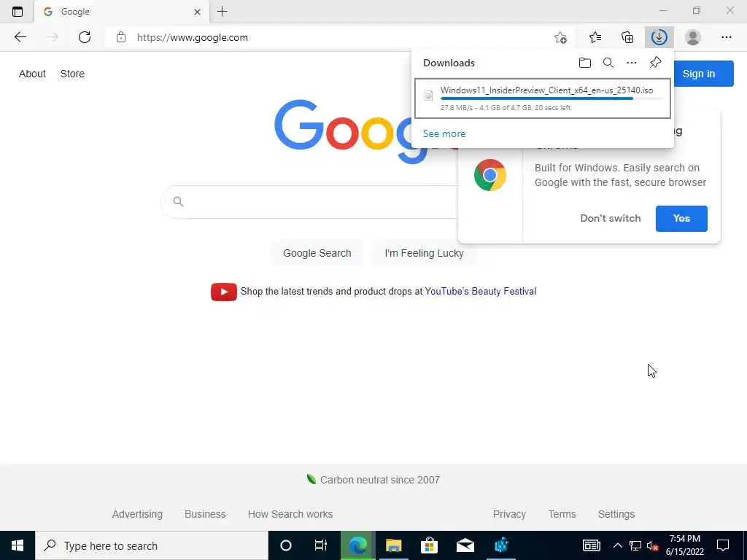Open the Settings footer menu

[x=616, y=514]
